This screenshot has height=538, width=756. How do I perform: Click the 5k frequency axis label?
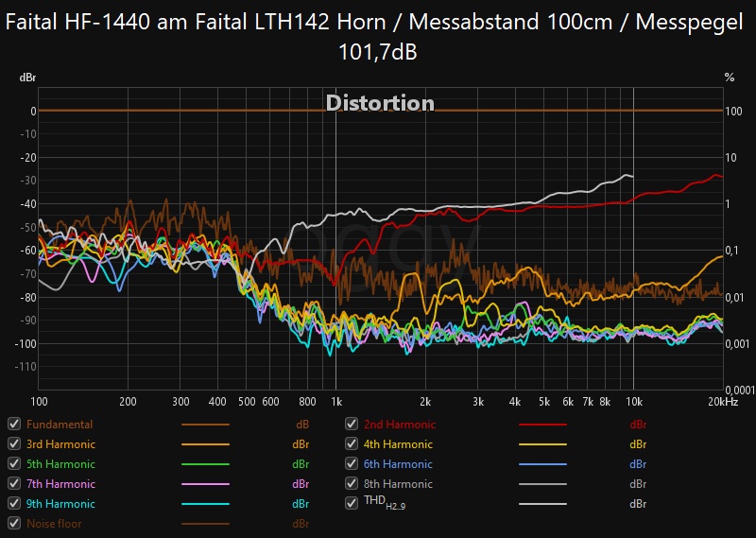[x=544, y=402]
